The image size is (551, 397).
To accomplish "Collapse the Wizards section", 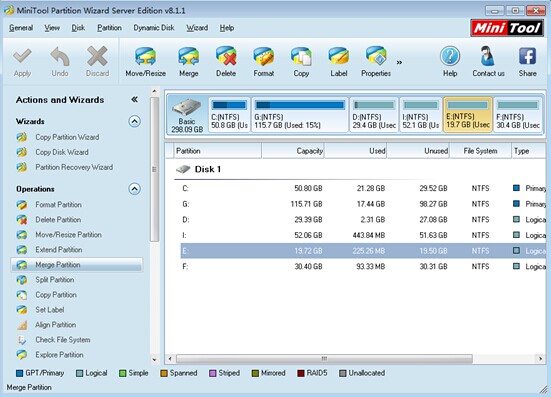I will coord(134,122).
